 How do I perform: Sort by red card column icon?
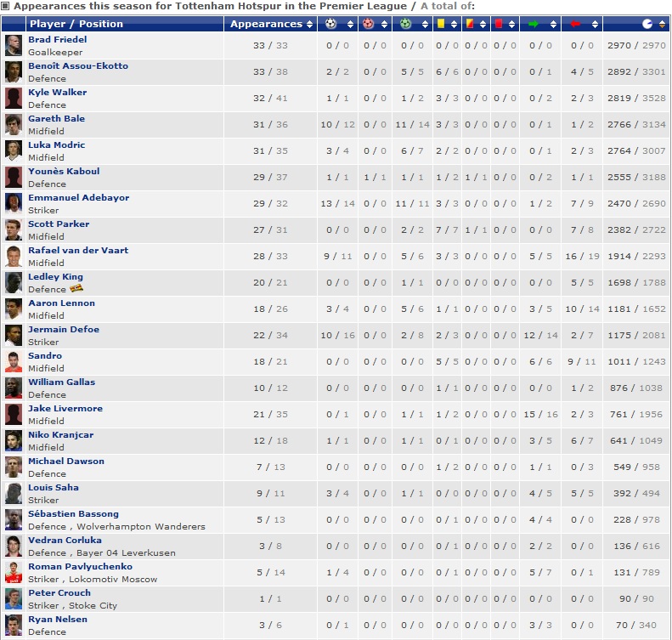coord(499,24)
